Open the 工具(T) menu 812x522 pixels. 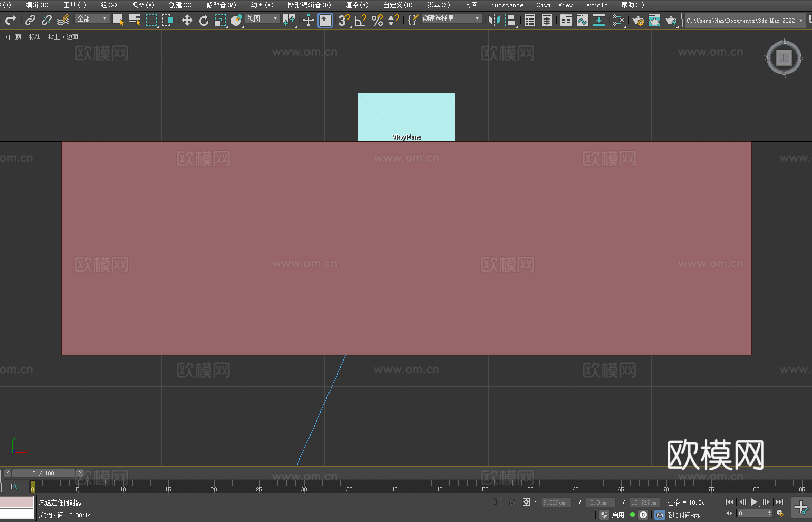point(75,5)
